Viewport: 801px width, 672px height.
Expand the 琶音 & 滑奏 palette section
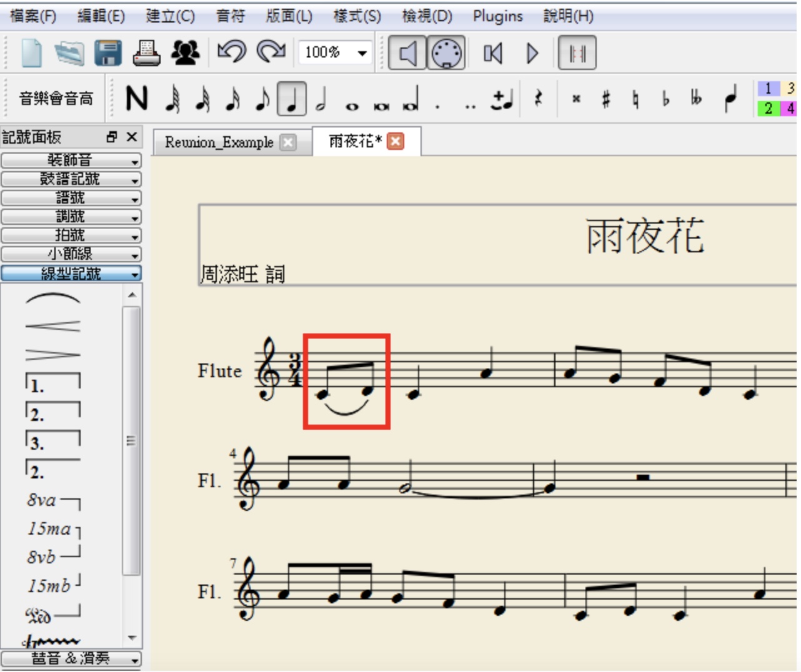(x=71, y=659)
